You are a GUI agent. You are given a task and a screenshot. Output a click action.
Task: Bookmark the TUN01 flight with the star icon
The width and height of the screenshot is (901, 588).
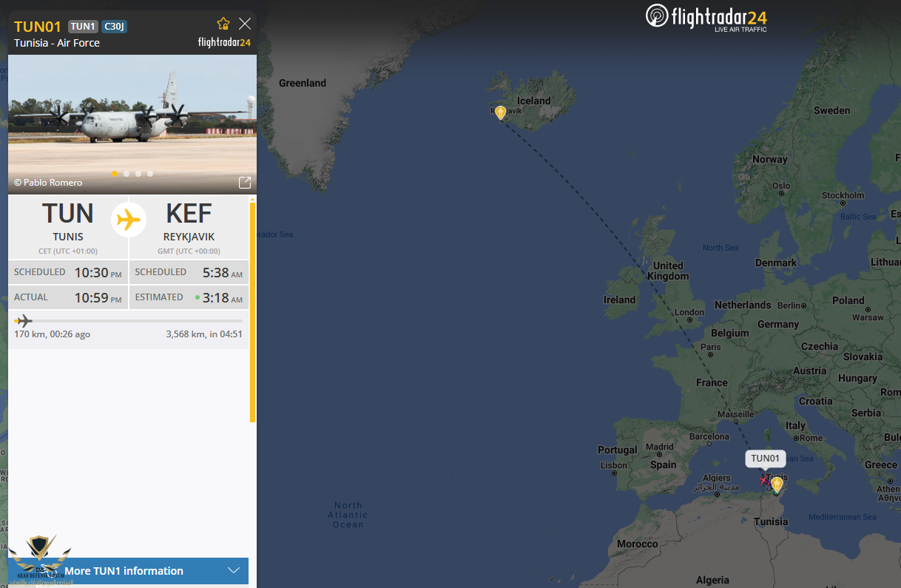[223, 24]
